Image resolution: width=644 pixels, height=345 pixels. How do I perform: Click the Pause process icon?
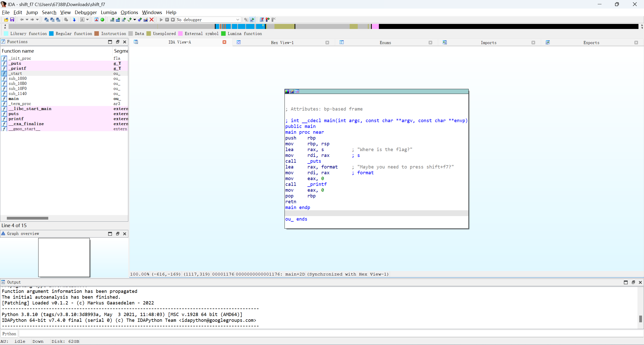167,20
